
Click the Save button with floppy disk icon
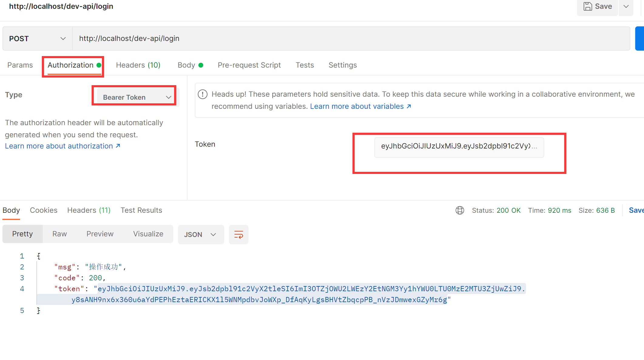pyautogui.click(x=598, y=6)
